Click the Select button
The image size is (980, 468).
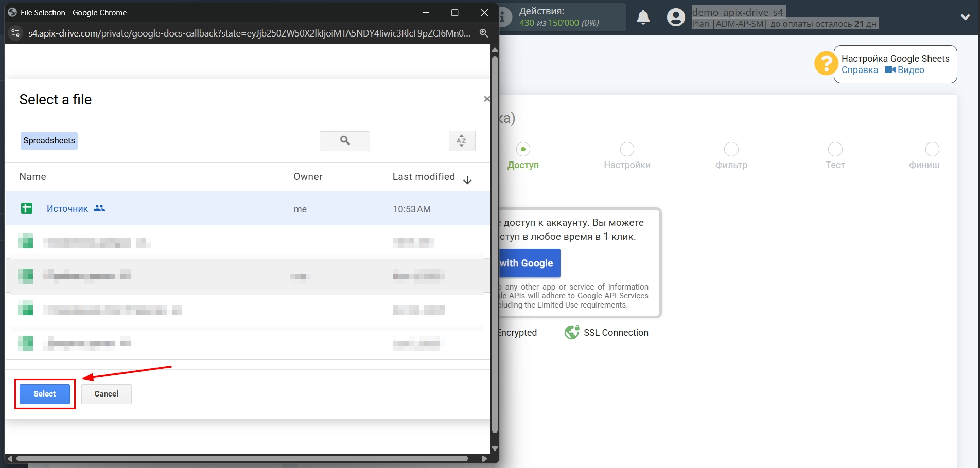click(44, 393)
